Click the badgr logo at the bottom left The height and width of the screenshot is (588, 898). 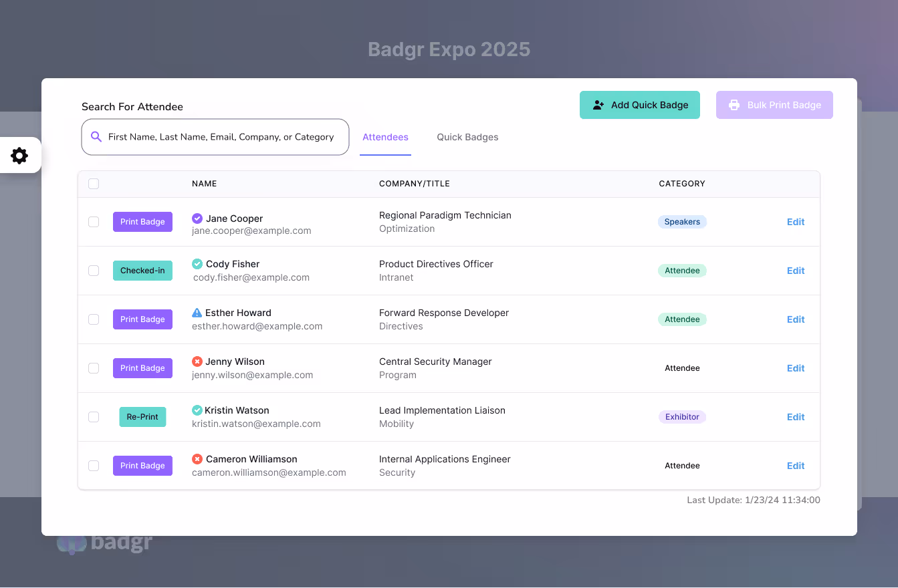coord(104,543)
